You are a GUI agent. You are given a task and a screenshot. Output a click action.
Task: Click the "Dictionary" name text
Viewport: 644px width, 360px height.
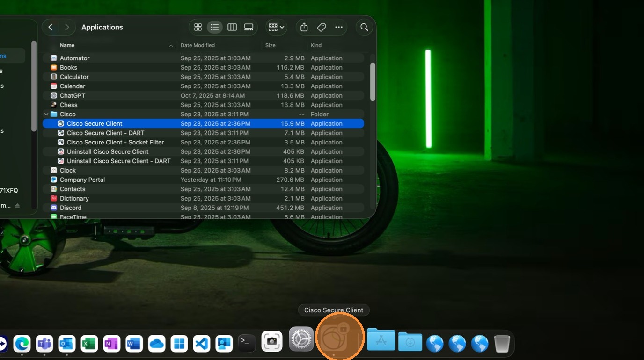(x=74, y=198)
